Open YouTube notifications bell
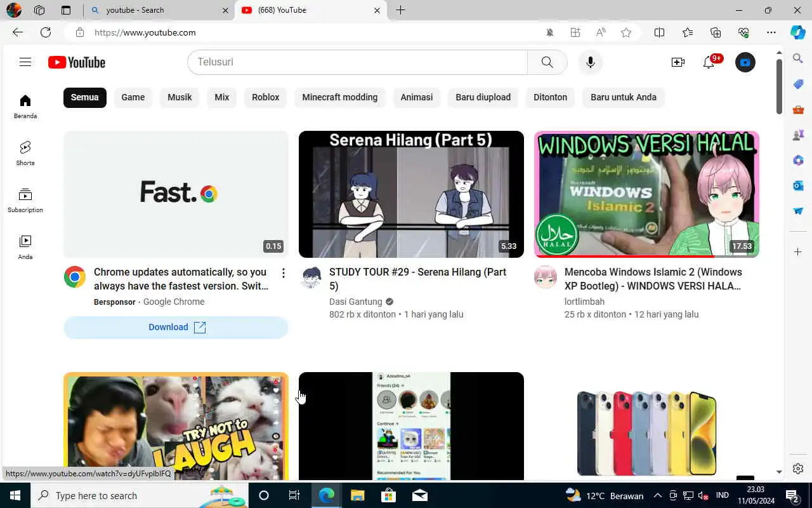Viewport: 812px width, 508px height. coord(709,62)
